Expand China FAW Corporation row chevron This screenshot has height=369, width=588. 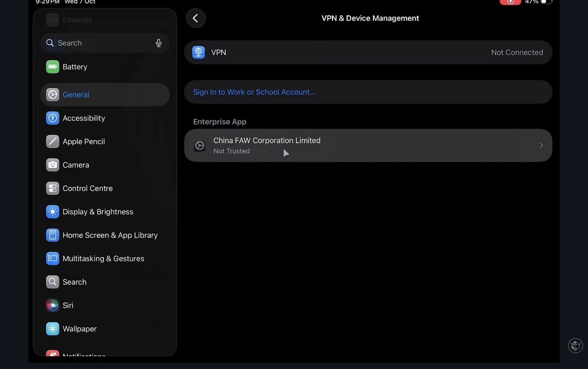pyautogui.click(x=541, y=145)
